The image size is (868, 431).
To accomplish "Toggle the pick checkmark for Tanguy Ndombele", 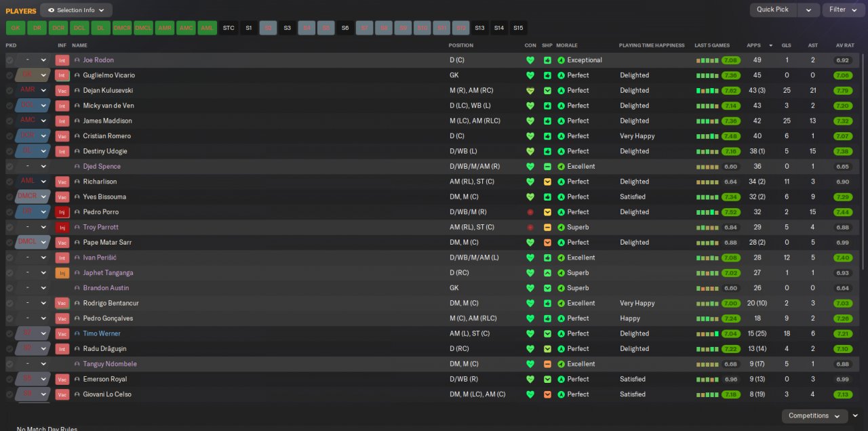I will click(9, 364).
